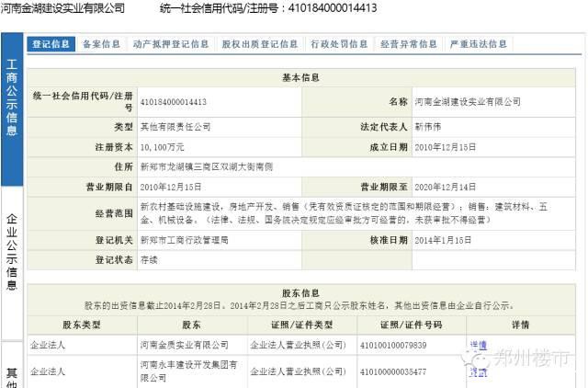Select license number 410100100079839

pos(393,345)
